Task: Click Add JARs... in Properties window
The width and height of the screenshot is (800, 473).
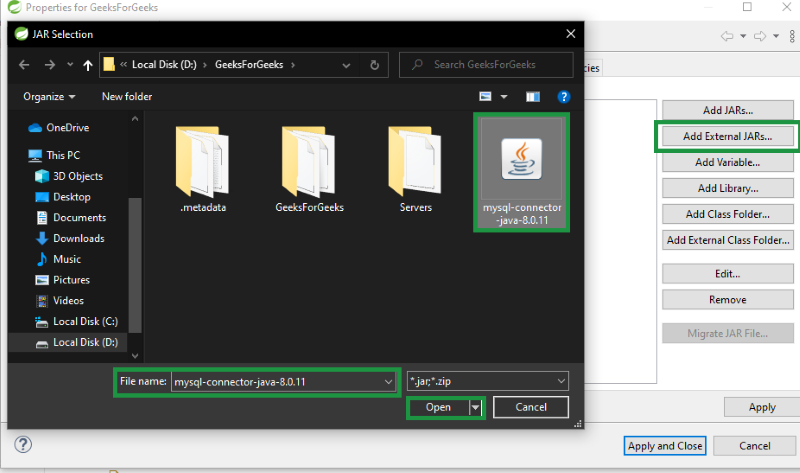Action: [728, 110]
